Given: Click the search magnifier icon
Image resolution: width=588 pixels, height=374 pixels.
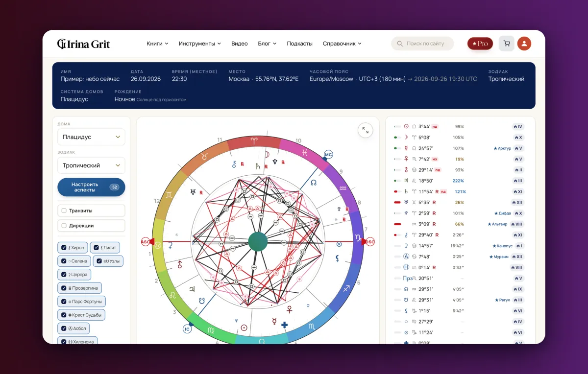Looking at the screenshot, I should [400, 44].
